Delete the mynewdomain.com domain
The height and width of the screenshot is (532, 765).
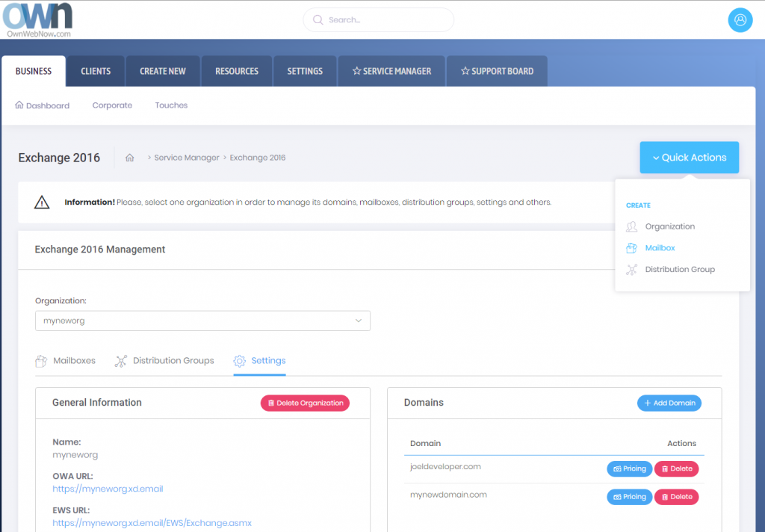click(x=676, y=497)
